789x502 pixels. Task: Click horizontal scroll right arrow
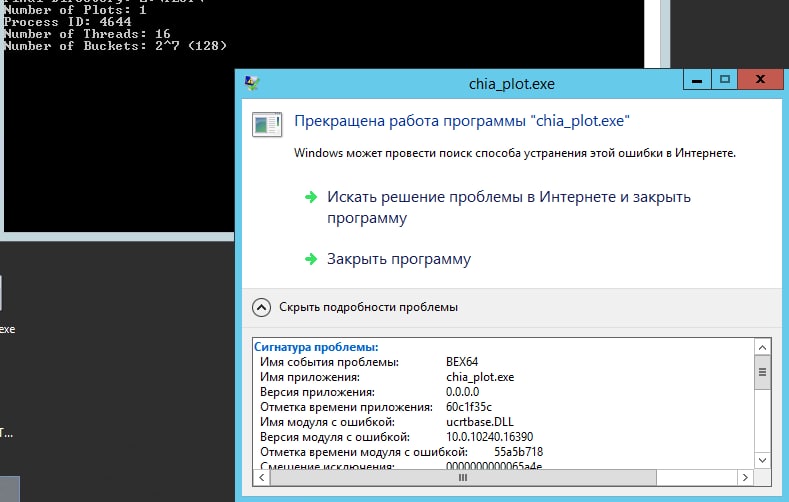point(745,477)
